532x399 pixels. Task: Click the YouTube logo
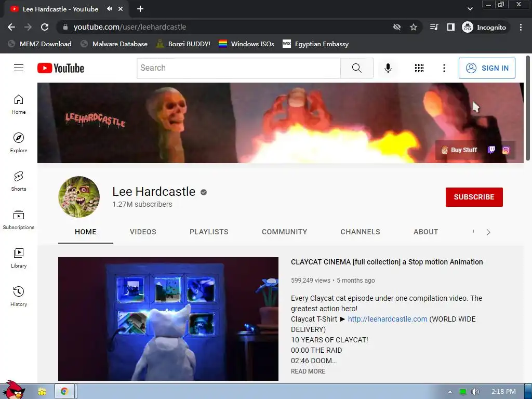pos(61,68)
